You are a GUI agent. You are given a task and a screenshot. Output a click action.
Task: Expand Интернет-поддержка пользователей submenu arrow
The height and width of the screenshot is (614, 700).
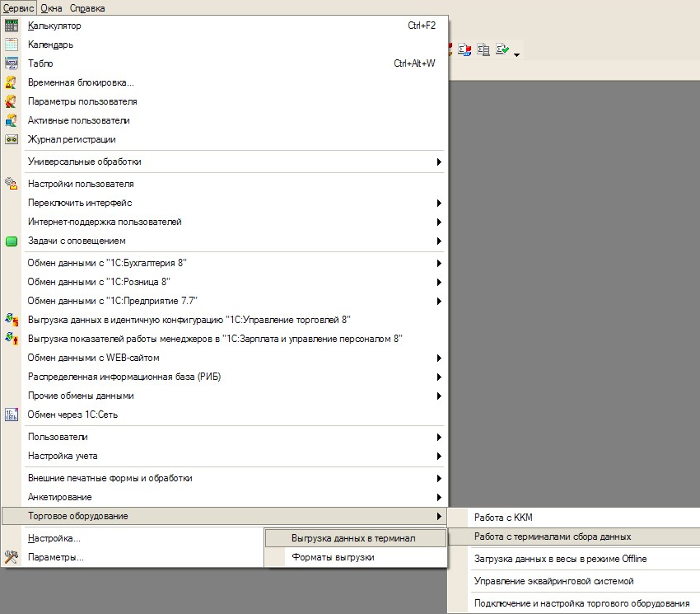tap(439, 222)
